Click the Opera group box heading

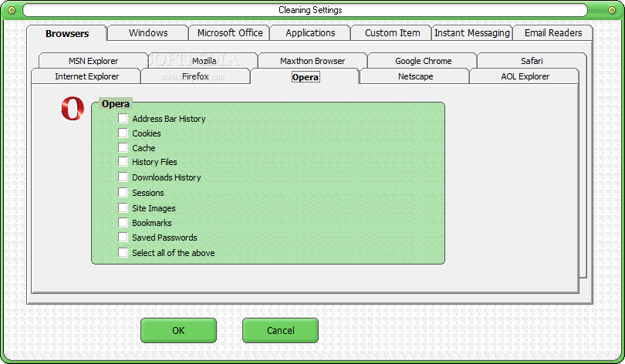pyautogui.click(x=115, y=104)
